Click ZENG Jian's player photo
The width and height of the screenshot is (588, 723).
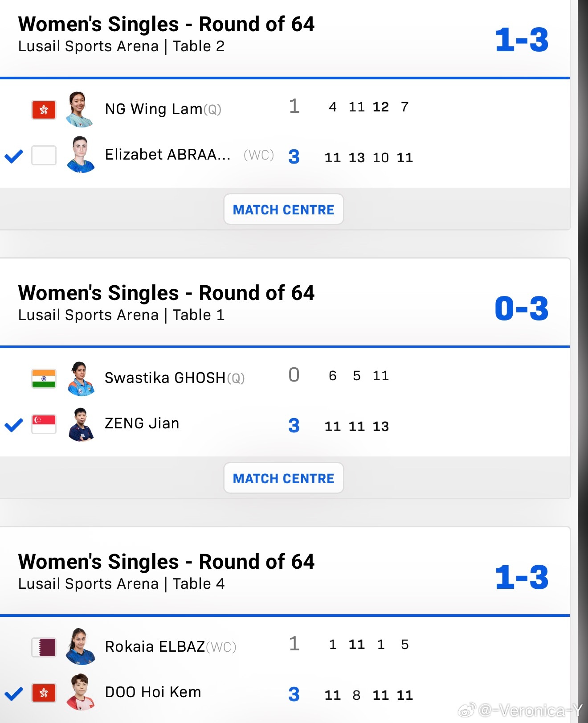[x=81, y=424]
